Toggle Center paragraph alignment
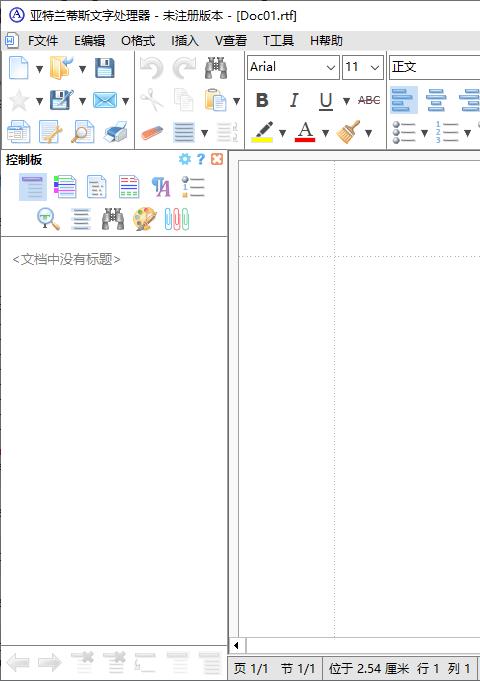The height and width of the screenshot is (681, 480). [x=436, y=100]
